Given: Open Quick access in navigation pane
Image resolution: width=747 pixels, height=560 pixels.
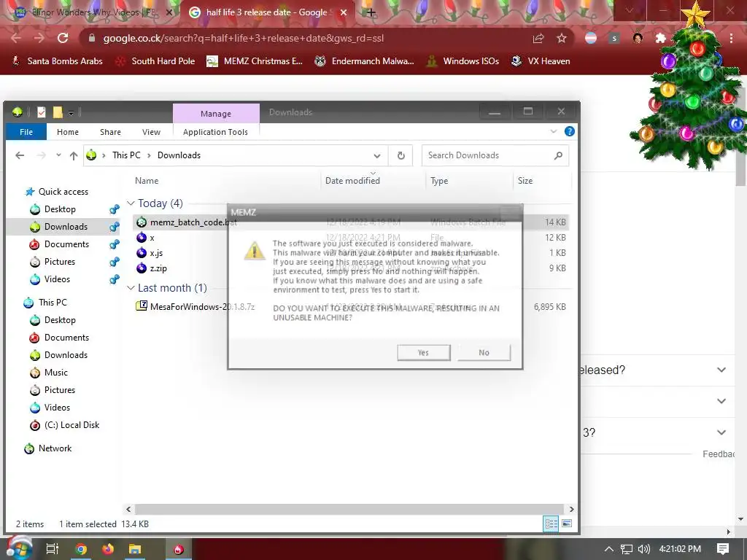Looking at the screenshot, I should tap(63, 192).
